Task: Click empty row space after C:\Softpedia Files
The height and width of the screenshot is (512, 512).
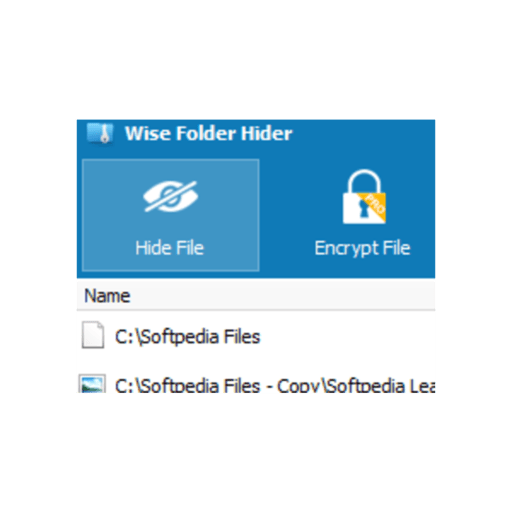Action: 347,336
